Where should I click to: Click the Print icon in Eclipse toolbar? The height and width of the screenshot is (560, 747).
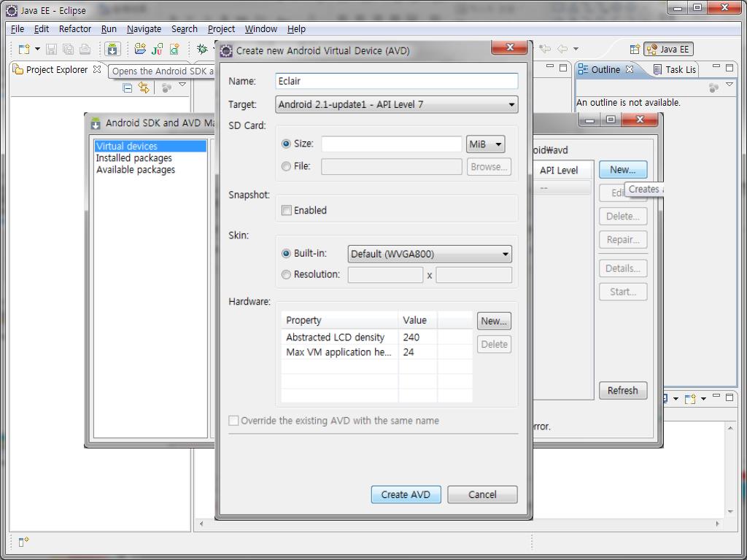point(85,49)
